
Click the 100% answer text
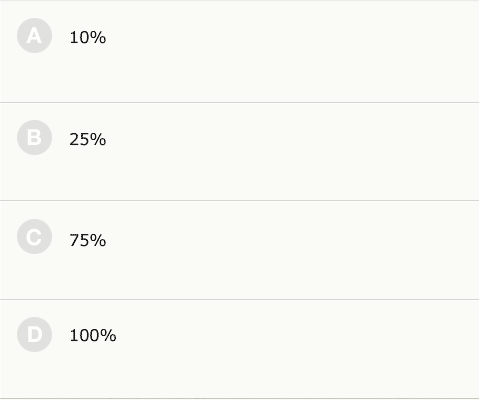tap(93, 335)
